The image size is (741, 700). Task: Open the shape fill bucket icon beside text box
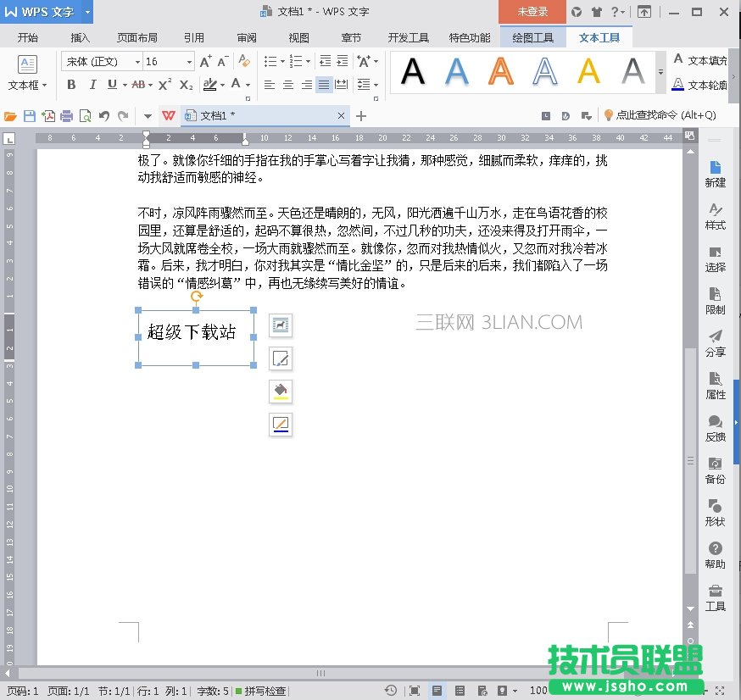[x=281, y=391]
